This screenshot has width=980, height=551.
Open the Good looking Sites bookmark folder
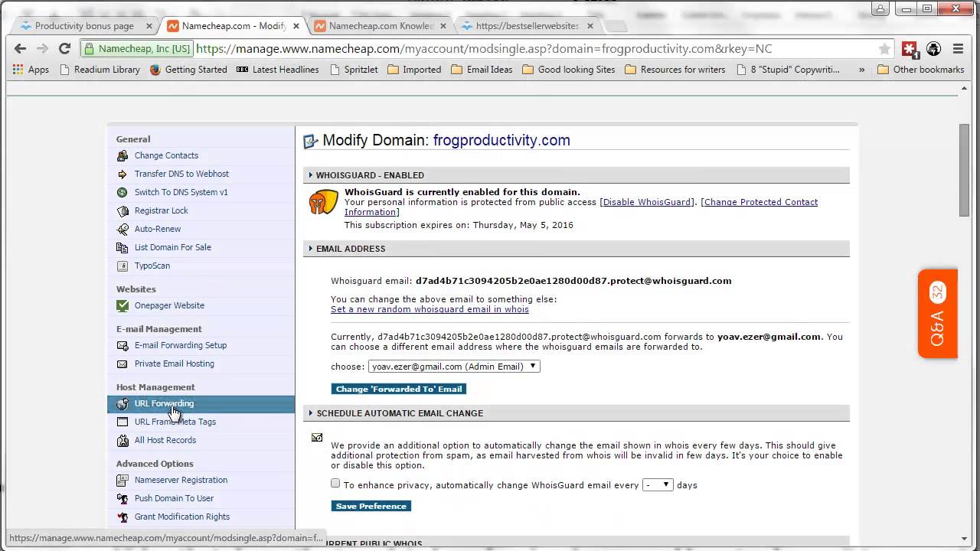[568, 69]
